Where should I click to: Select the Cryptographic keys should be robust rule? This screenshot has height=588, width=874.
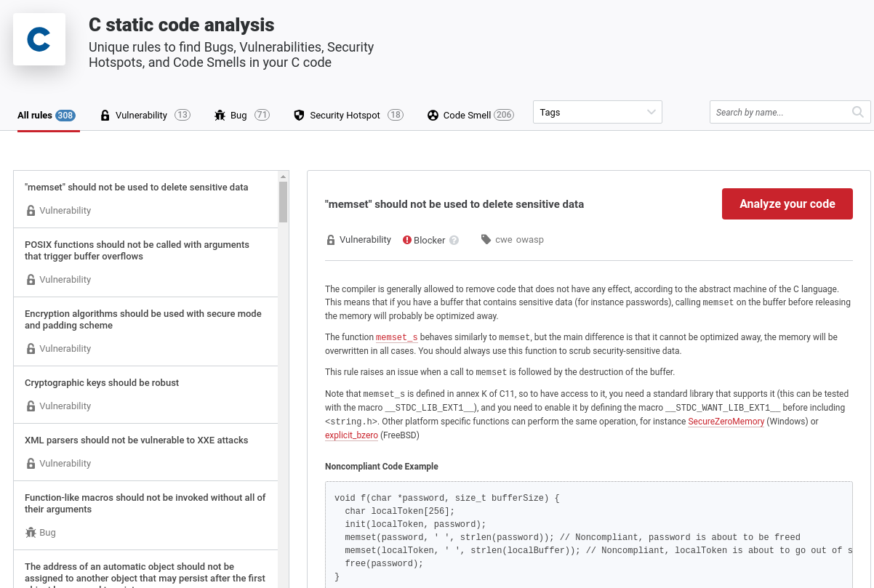[x=101, y=382]
